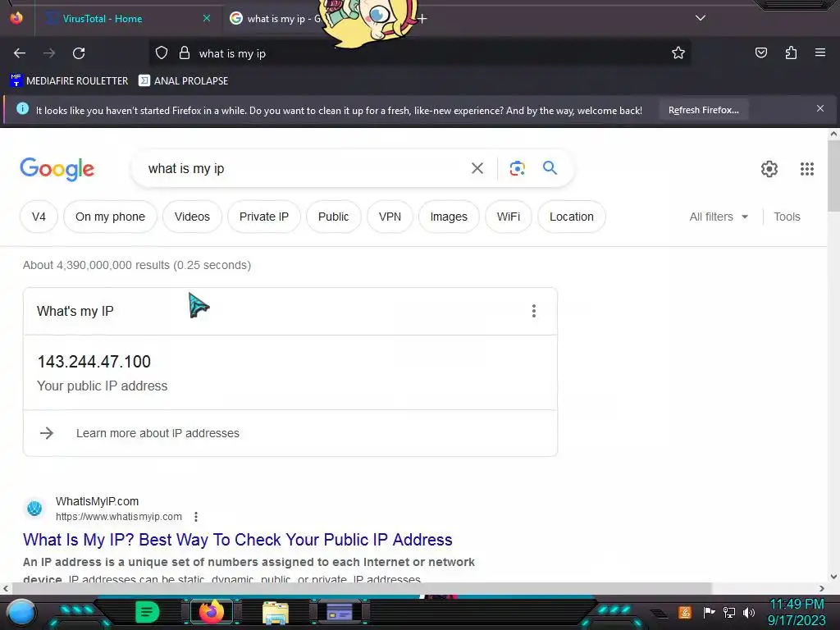
Task: Open File Explorer from taskbar
Action: (276, 612)
